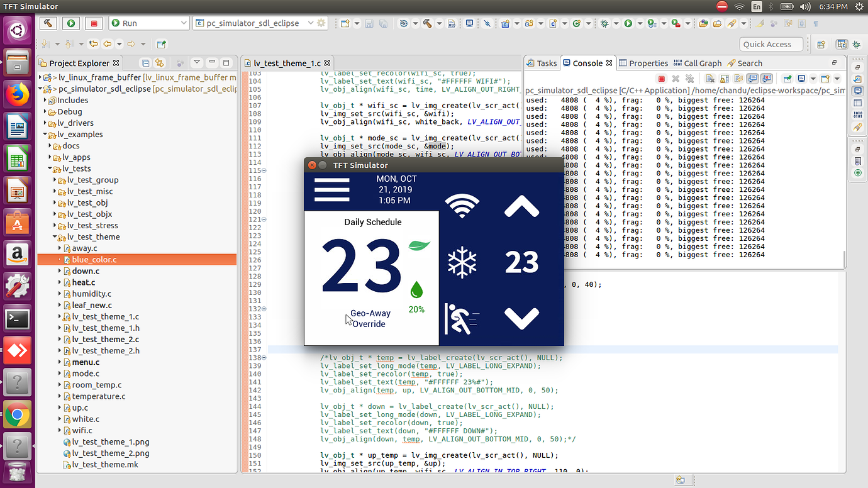Save the current file with the disk icon
Screen dimensions: 868x488
click(369, 23)
